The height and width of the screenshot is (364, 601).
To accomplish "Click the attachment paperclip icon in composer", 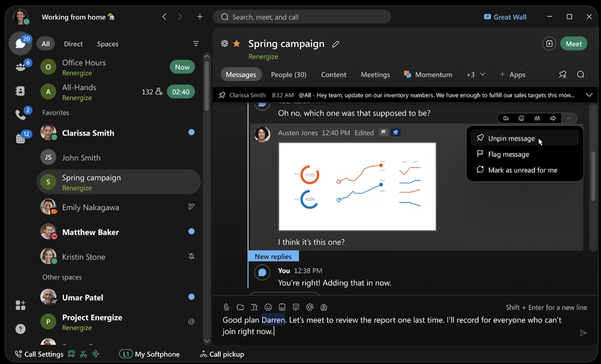I will [226, 307].
